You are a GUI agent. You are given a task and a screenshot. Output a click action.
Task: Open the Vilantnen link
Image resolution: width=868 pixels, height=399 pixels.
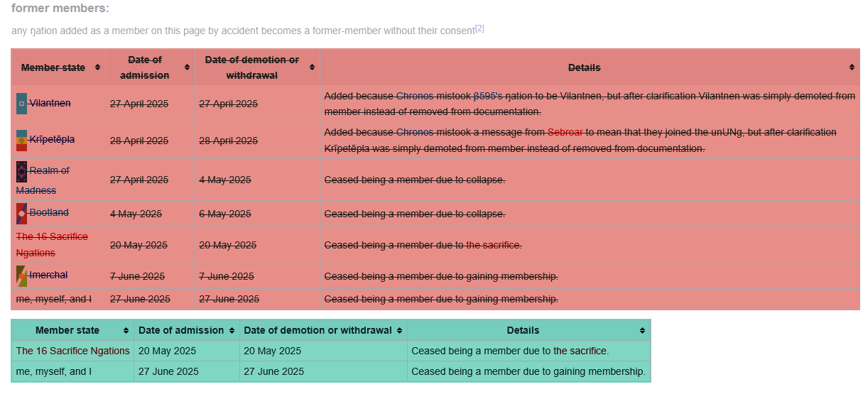pos(50,104)
